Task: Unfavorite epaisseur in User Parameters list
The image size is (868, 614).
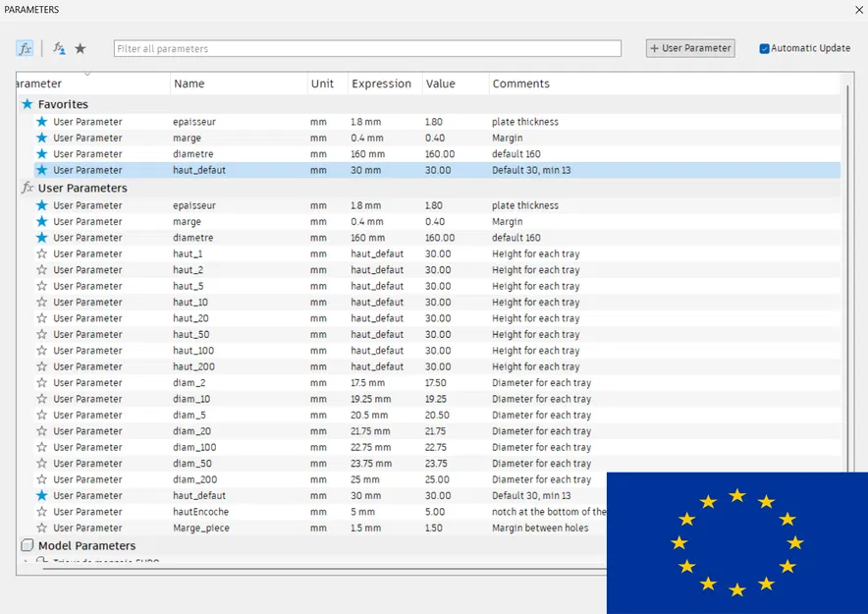Action: pyautogui.click(x=41, y=205)
